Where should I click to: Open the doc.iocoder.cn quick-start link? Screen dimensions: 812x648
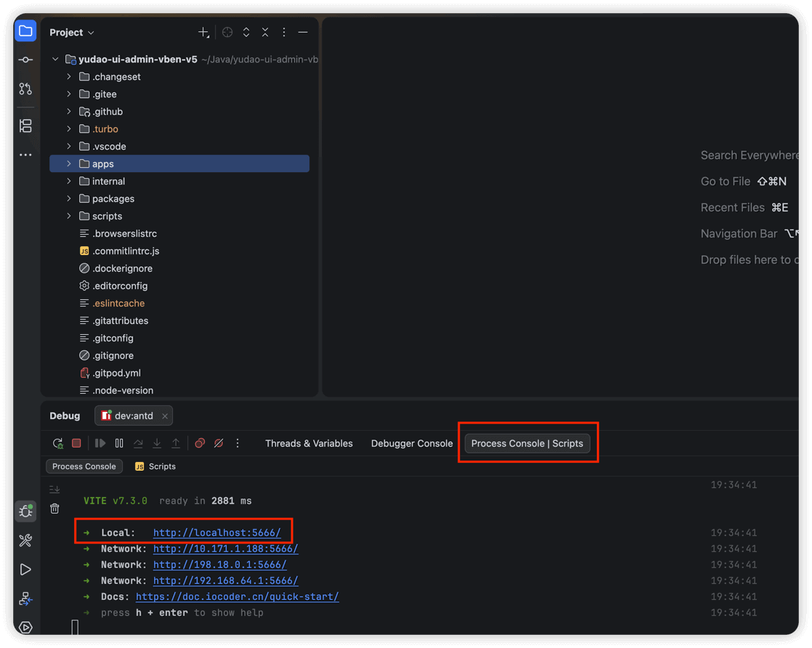(x=237, y=596)
